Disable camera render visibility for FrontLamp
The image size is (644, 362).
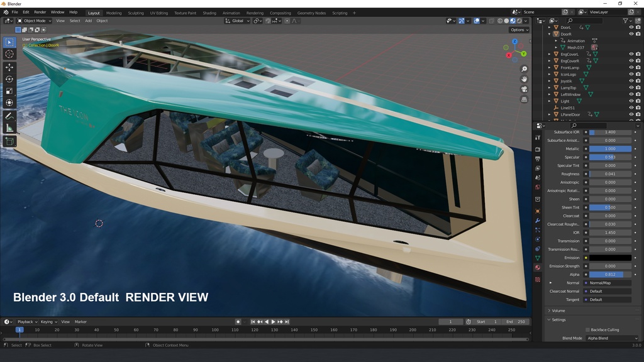pyautogui.click(x=638, y=68)
